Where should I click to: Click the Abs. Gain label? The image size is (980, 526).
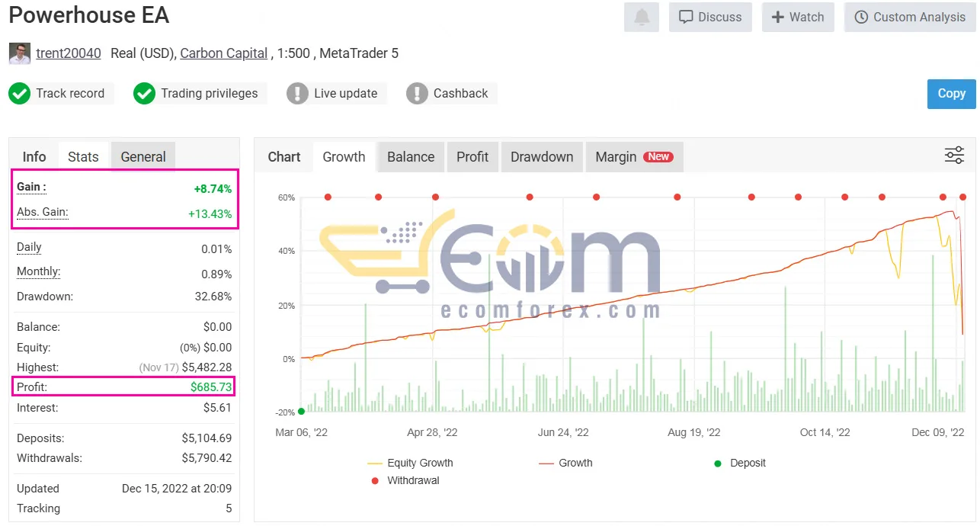[43, 212]
